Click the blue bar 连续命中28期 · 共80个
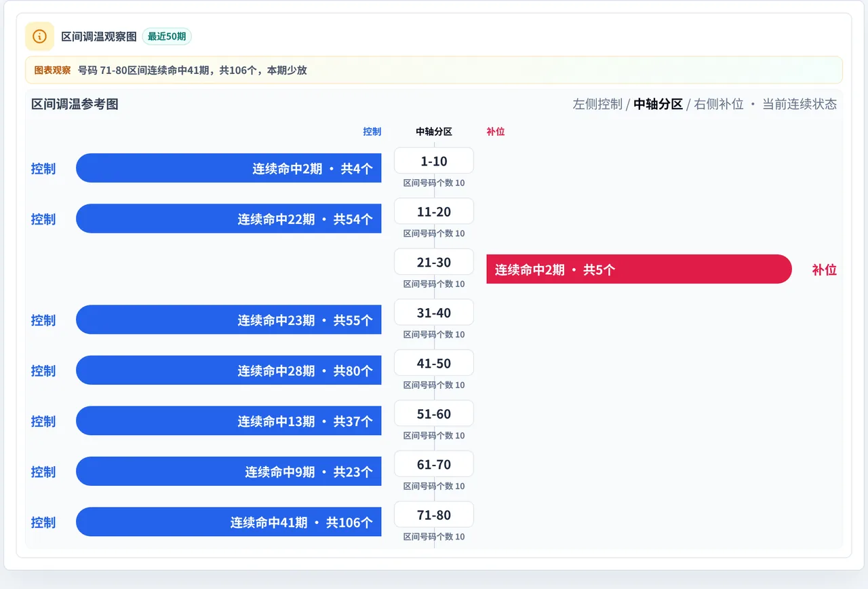The width and height of the screenshot is (868, 589). (x=229, y=370)
